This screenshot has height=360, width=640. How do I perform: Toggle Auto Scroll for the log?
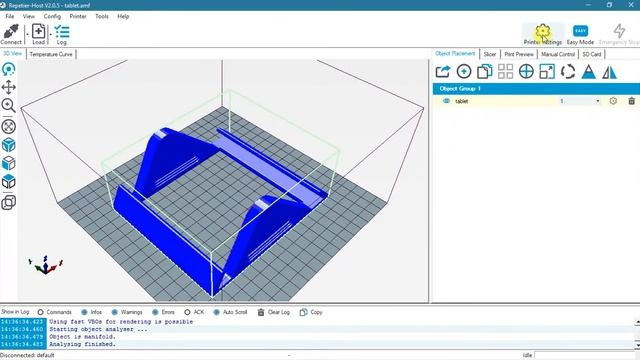click(x=230, y=312)
